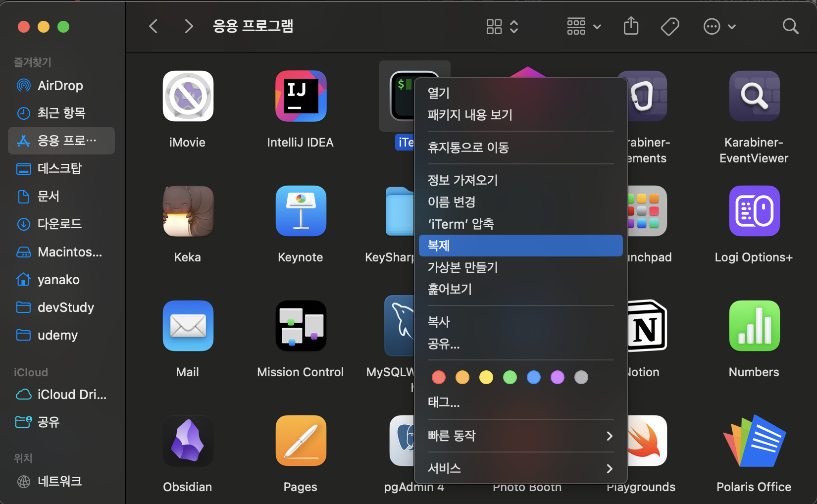Apply the orange tag color
The image size is (817, 504).
coord(462,377)
